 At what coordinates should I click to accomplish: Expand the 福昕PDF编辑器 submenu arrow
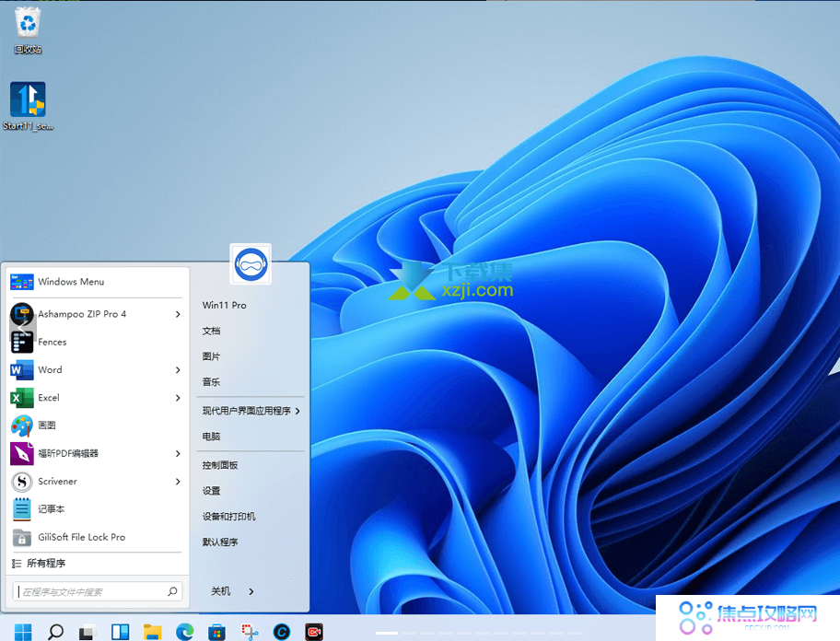[x=178, y=453]
